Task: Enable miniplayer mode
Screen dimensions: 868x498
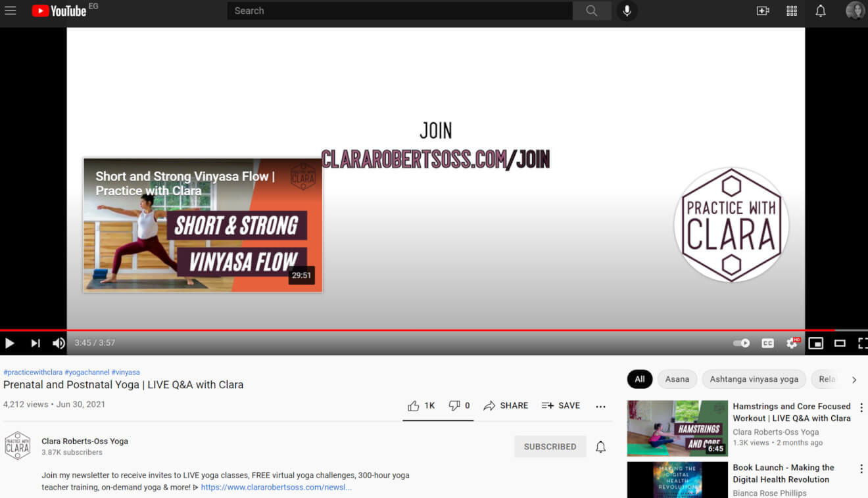Action: [816, 343]
